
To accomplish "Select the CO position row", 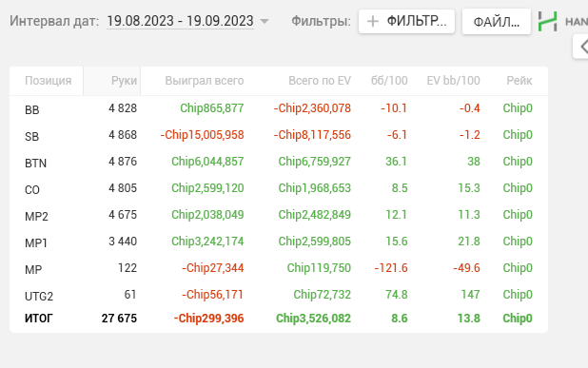I will pyautogui.click(x=279, y=188).
